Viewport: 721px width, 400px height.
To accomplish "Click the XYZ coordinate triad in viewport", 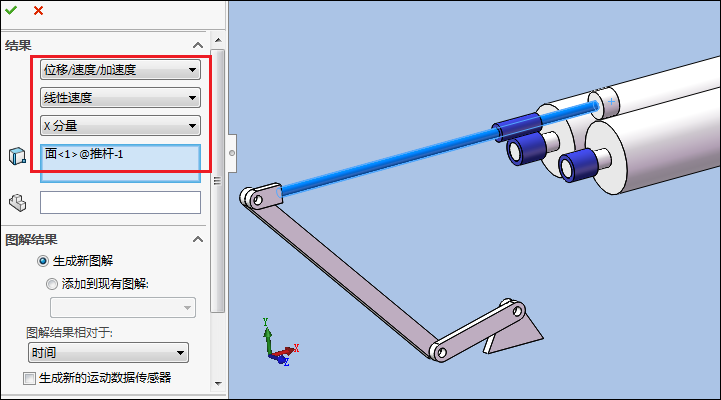I will 281,343.
